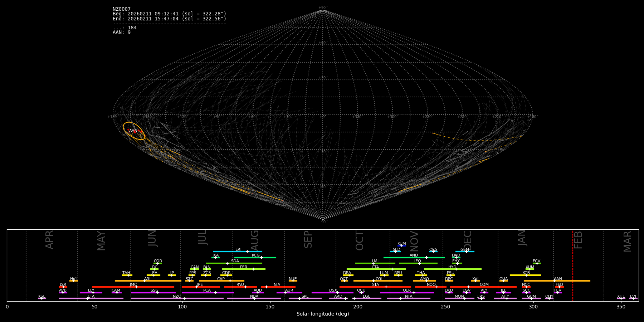644x322 pixels.
Task: Click the 'AAN: 9' count line
Action: point(122,33)
